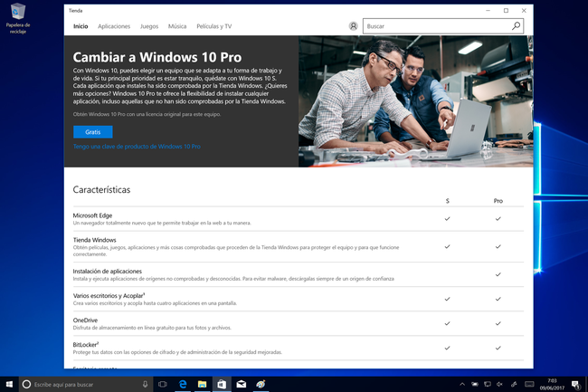Click the OneDrive description text

coord(152,328)
